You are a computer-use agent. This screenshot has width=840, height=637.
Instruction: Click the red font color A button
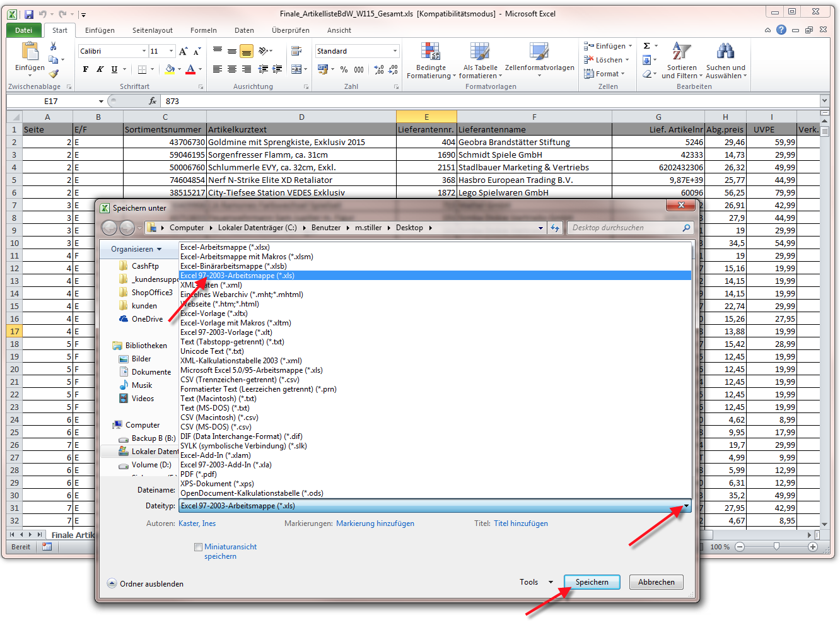coord(190,69)
